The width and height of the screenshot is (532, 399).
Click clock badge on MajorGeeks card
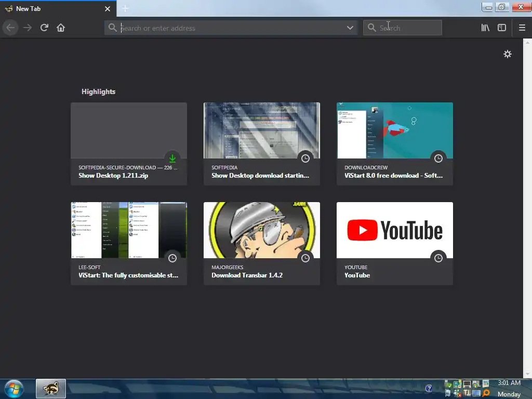tap(305, 258)
